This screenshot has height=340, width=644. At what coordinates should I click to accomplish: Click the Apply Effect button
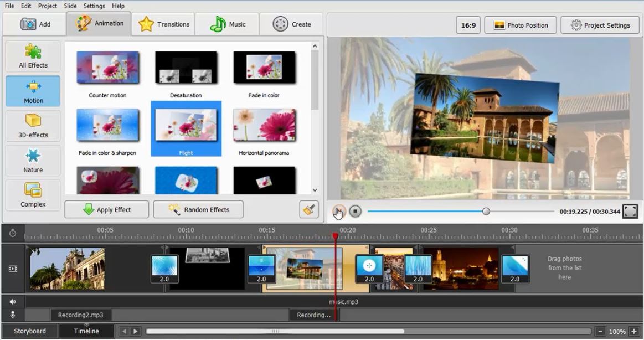(106, 209)
